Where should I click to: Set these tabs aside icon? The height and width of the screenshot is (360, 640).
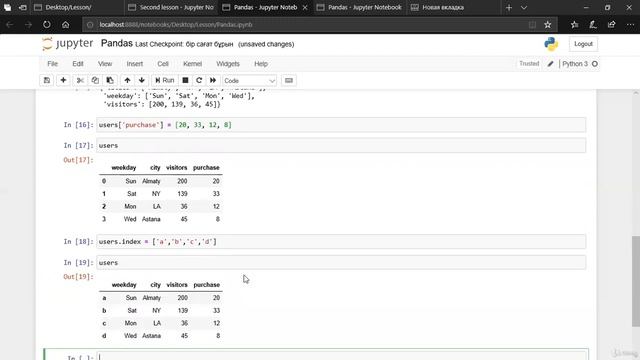pos(22,7)
